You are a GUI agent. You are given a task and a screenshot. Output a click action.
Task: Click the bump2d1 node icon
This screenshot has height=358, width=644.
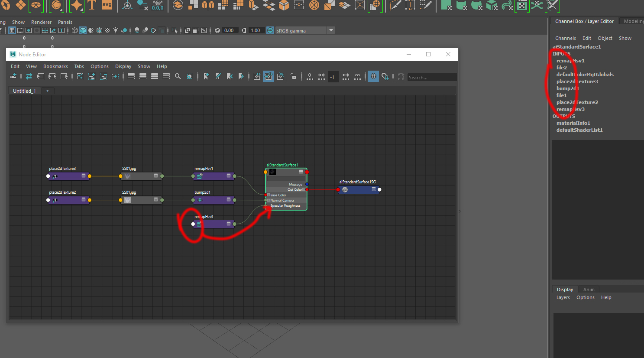point(200,200)
